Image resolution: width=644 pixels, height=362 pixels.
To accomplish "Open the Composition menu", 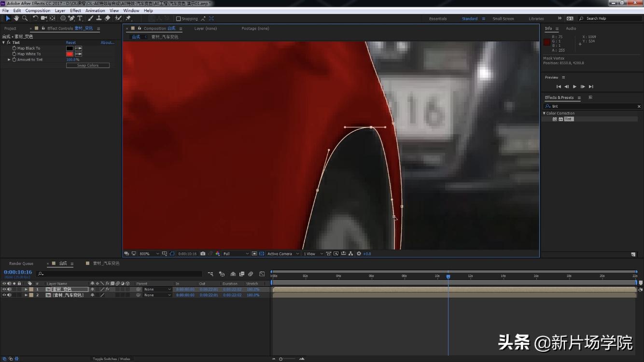I will [38, 11].
